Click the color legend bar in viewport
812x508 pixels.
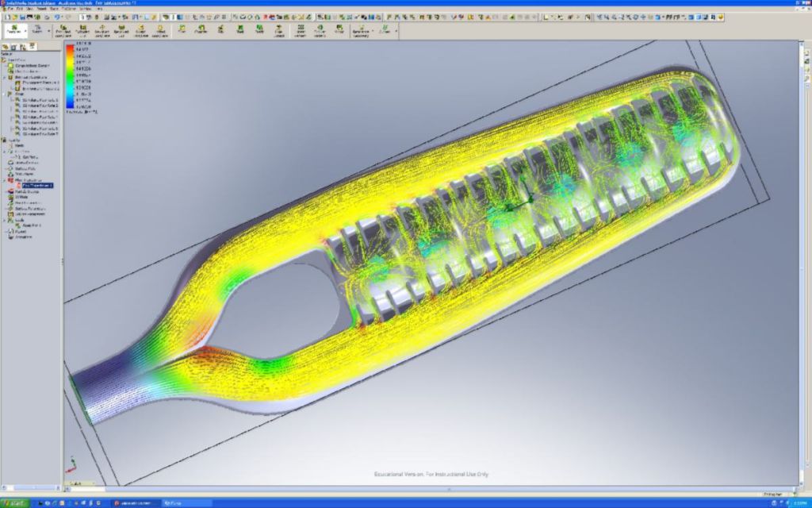point(71,78)
